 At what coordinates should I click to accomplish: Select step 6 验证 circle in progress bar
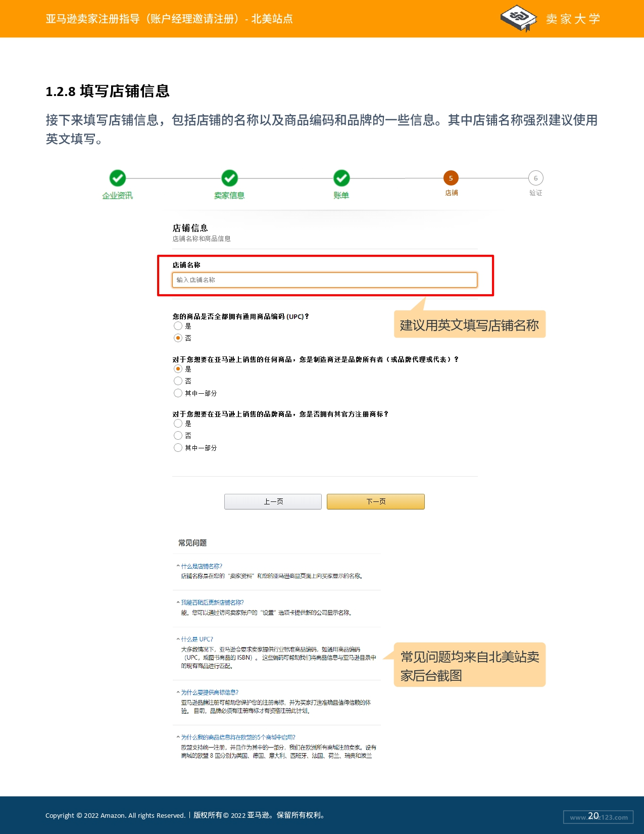[x=536, y=178]
